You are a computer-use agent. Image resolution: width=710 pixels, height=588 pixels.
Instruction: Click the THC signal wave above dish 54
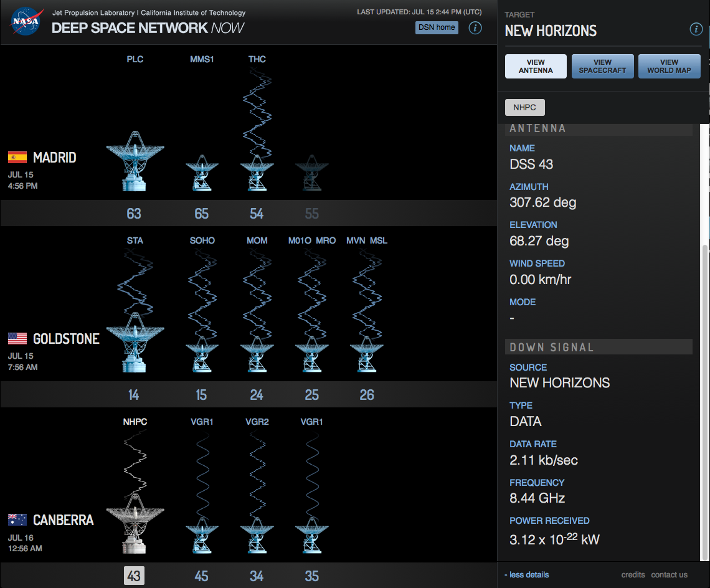coord(257,113)
